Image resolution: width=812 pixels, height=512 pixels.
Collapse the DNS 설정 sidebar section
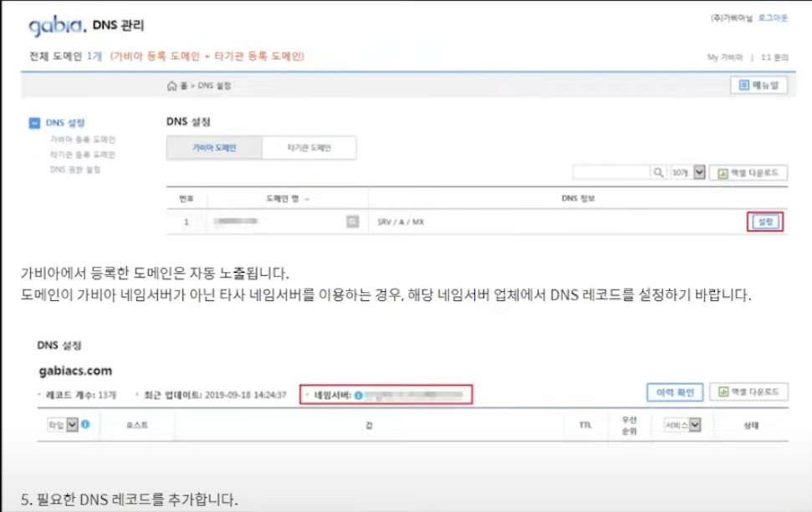[34, 123]
